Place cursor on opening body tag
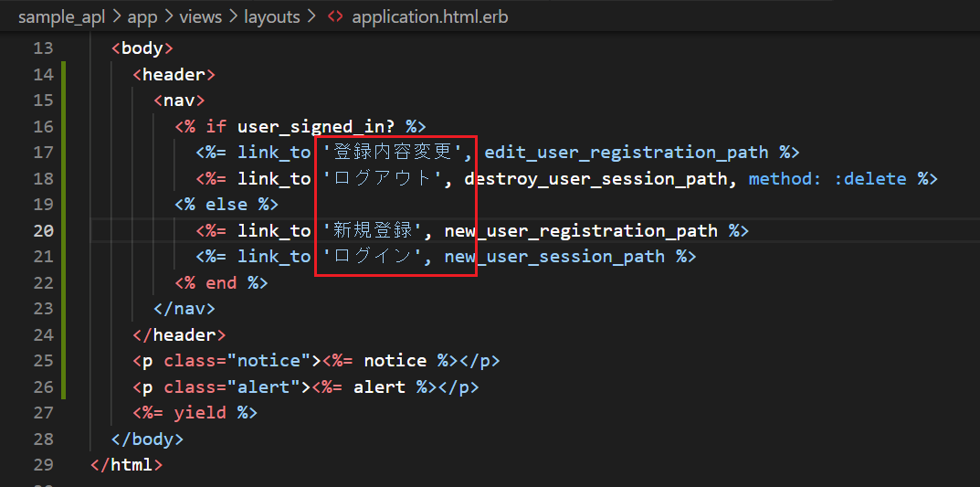980x487 pixels. tap(142, 48)
